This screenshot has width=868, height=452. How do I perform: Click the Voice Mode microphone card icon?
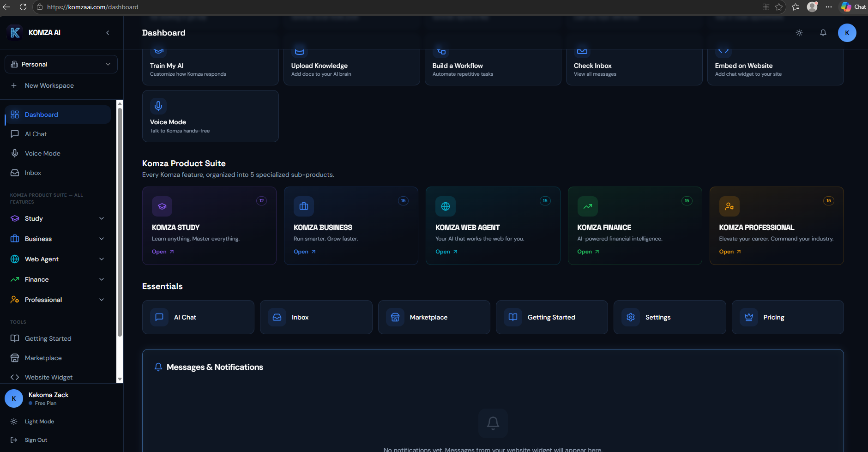tap(158, 106)
